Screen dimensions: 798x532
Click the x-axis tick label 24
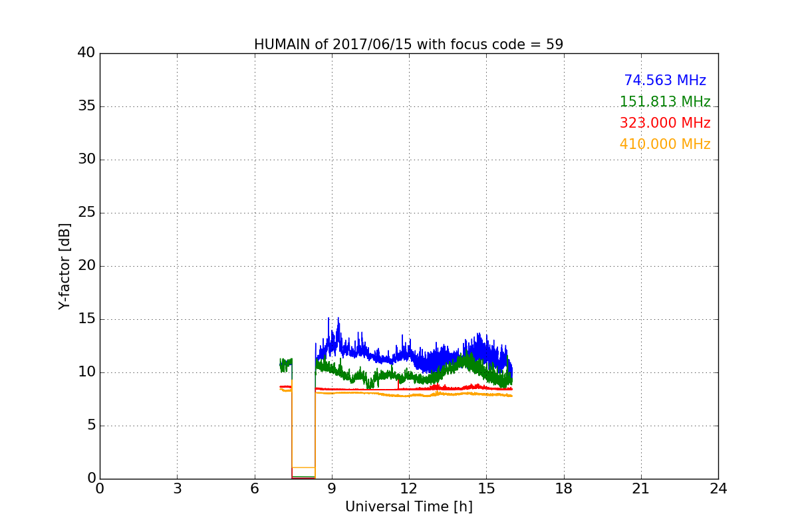coord(718,489)
